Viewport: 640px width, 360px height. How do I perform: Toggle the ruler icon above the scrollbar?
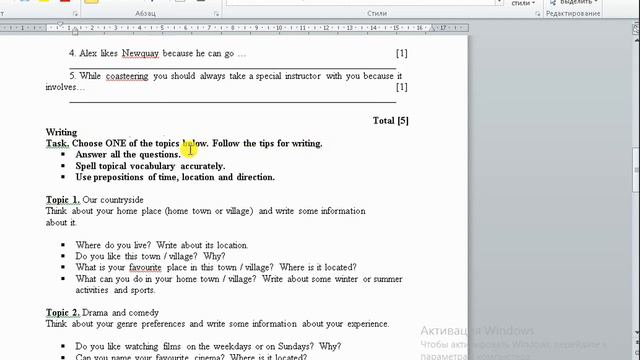636,29
